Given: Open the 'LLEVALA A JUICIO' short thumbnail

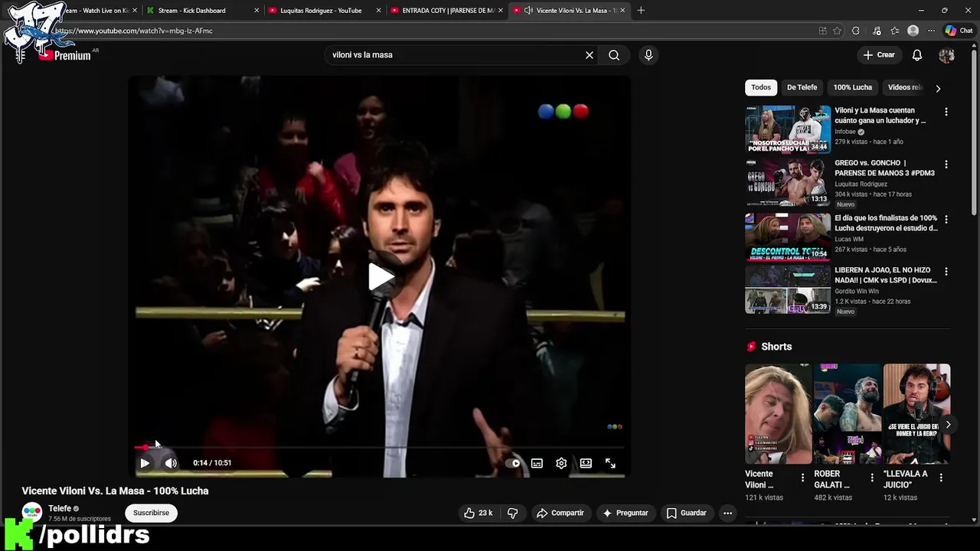Looking at the screenshot, I should pyautogui.click(x=916, y=414).
